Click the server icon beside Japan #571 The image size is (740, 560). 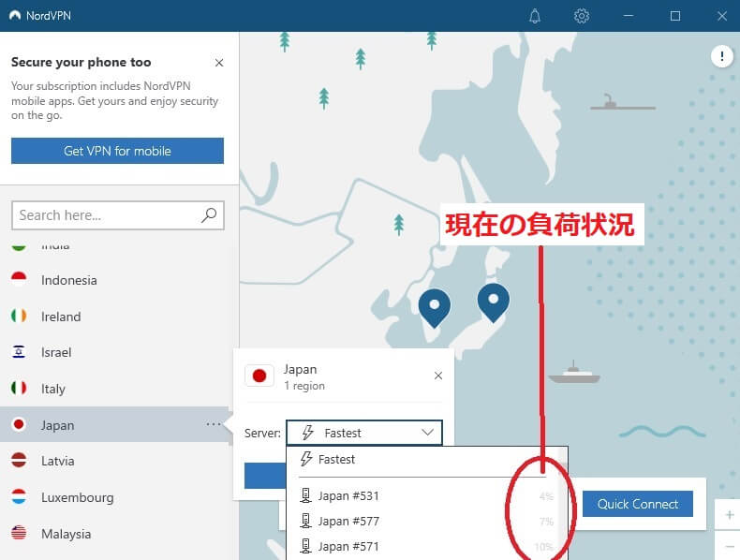click(305, 546)
